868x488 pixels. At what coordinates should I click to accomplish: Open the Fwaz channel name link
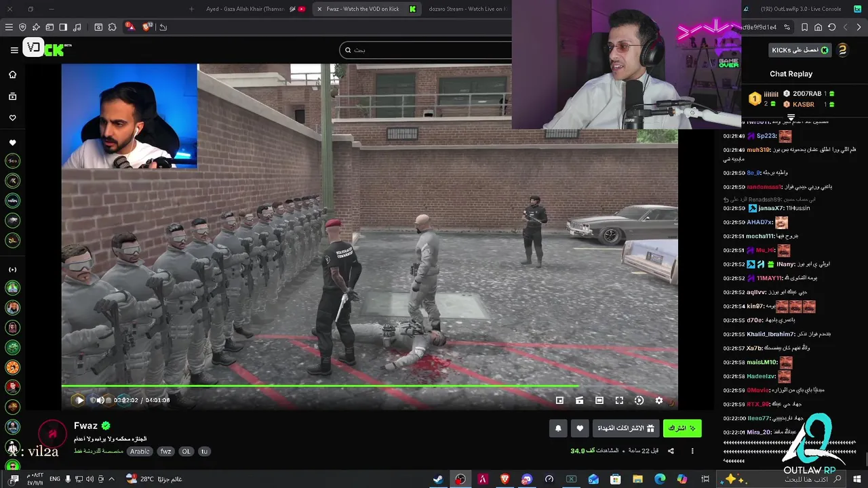(x=85, y=426)
